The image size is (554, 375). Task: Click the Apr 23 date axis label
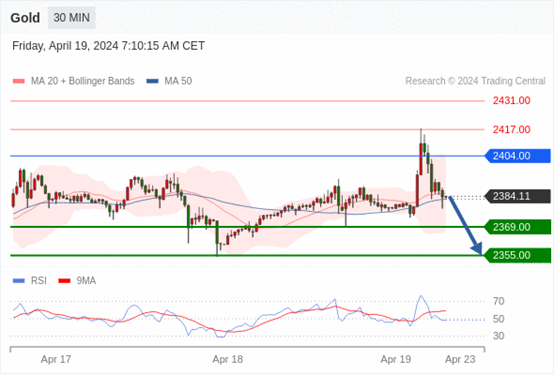click(x=460, y=359)
